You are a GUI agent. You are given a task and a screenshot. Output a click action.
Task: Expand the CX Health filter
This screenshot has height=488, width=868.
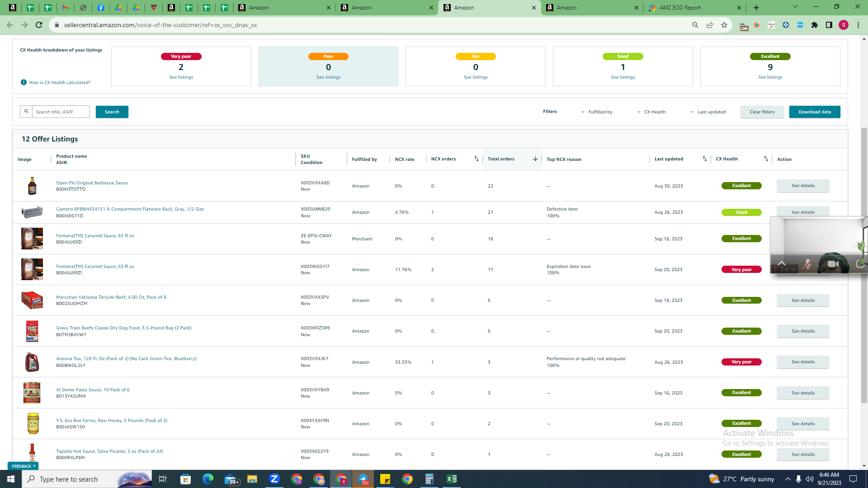point(651,112)
